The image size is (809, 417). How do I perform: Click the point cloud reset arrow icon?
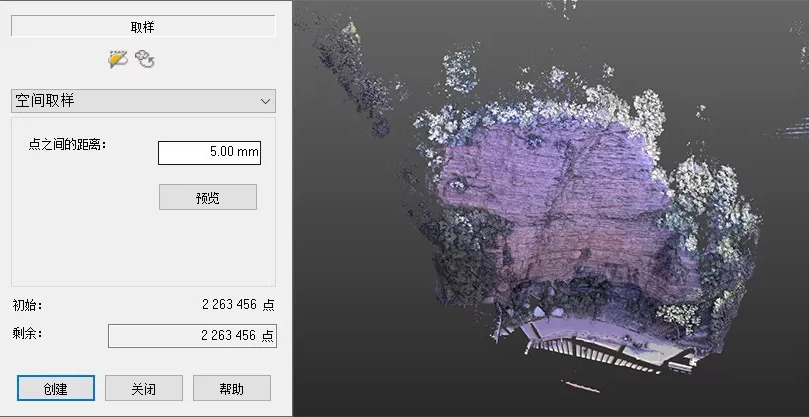146,60
